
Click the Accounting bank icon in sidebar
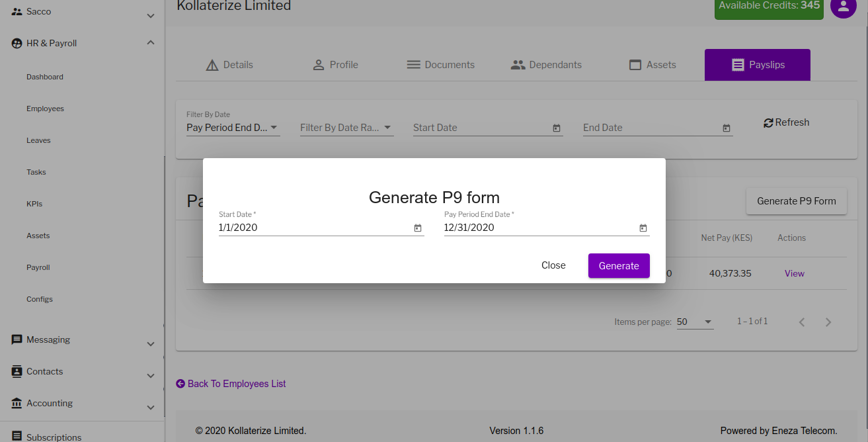17,403
